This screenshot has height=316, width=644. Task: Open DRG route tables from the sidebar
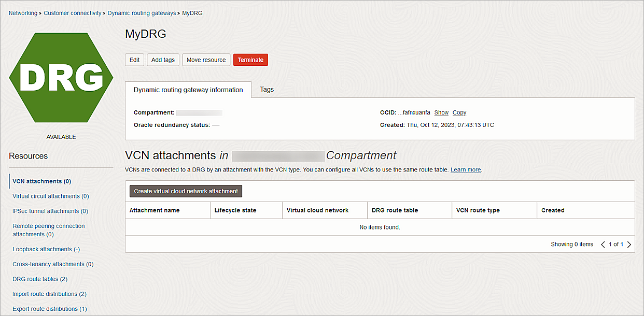39,279
